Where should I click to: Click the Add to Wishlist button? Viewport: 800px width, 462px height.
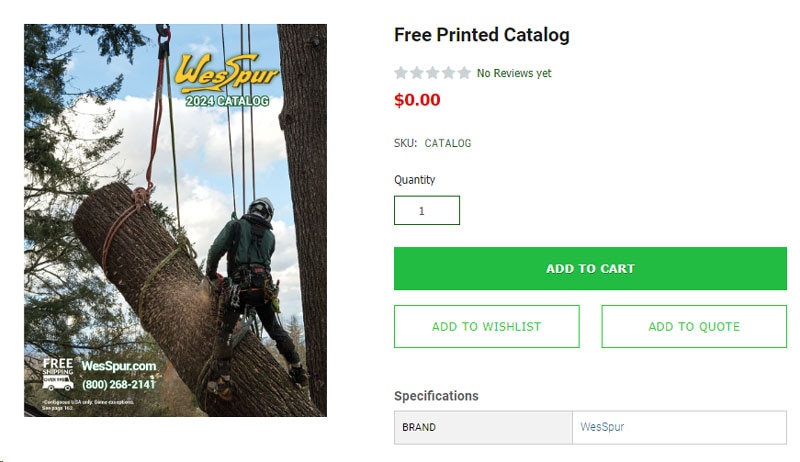coord(486,327)
